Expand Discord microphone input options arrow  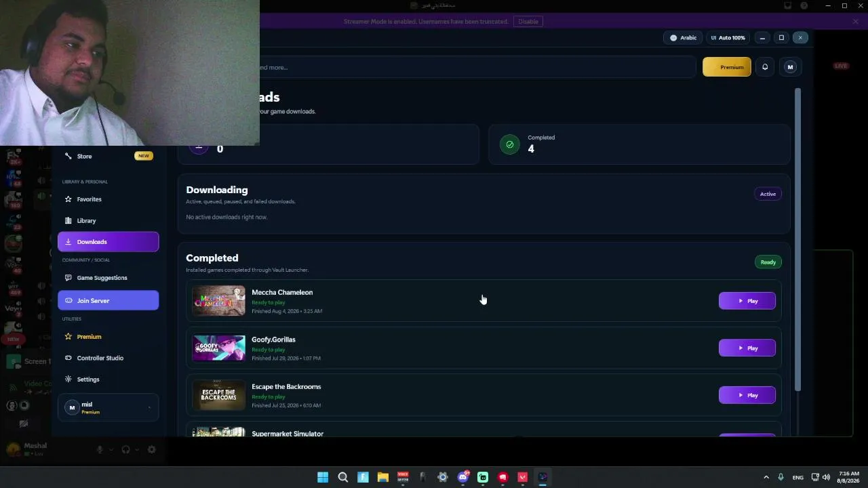point(111,449)
